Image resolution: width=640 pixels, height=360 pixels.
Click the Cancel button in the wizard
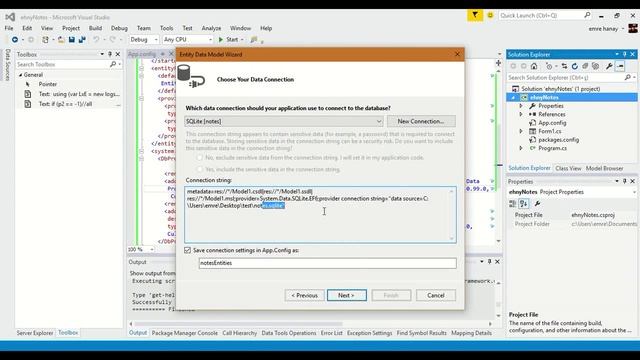(436, 295)
